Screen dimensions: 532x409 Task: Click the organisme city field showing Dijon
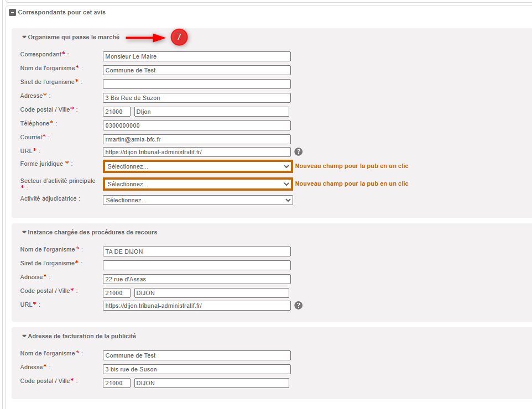click(x=211, y=112)
